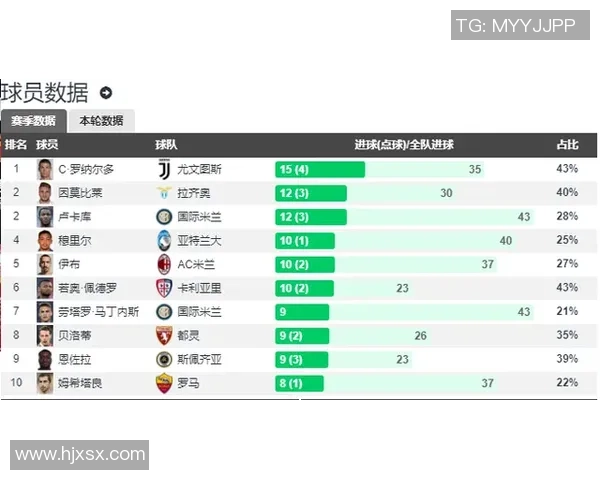Select the Torino logo beside 都灵
This screenshot has height=480, width=600.
coord(164,336)
